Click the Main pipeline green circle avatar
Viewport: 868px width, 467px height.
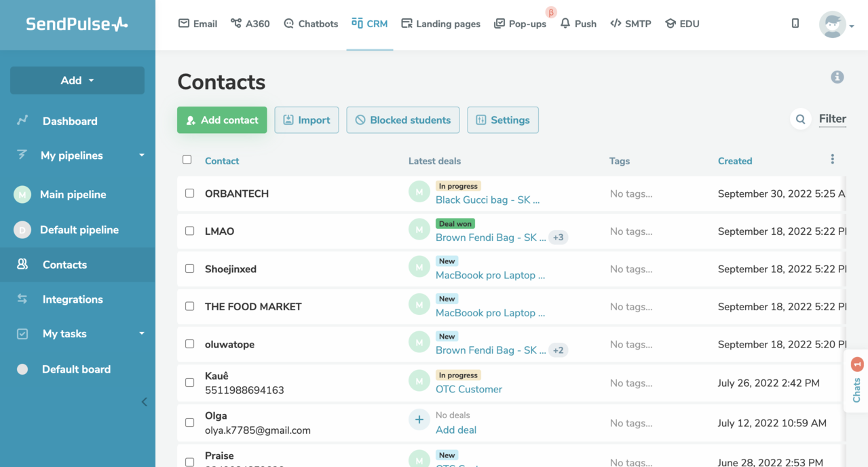(x=22, y=195)
